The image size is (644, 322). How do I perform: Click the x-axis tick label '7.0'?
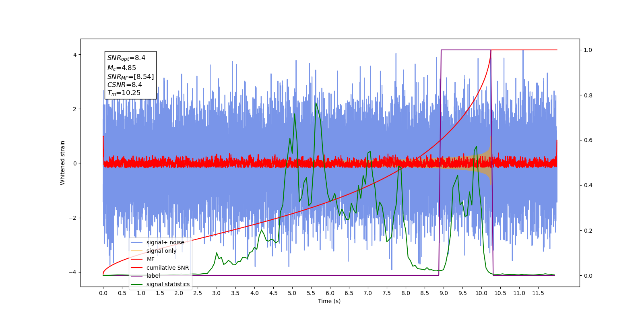pyautogui.click(x=368, y=293)
